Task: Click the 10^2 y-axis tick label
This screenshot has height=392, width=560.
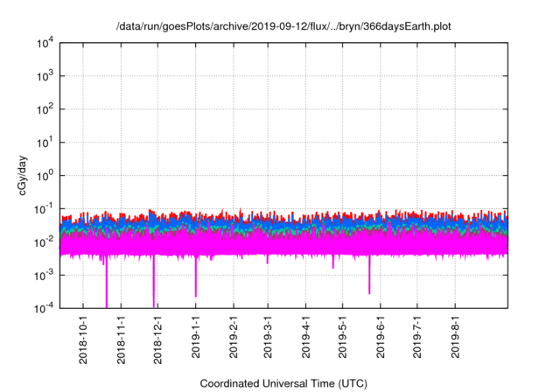Action: coord(45,108)
